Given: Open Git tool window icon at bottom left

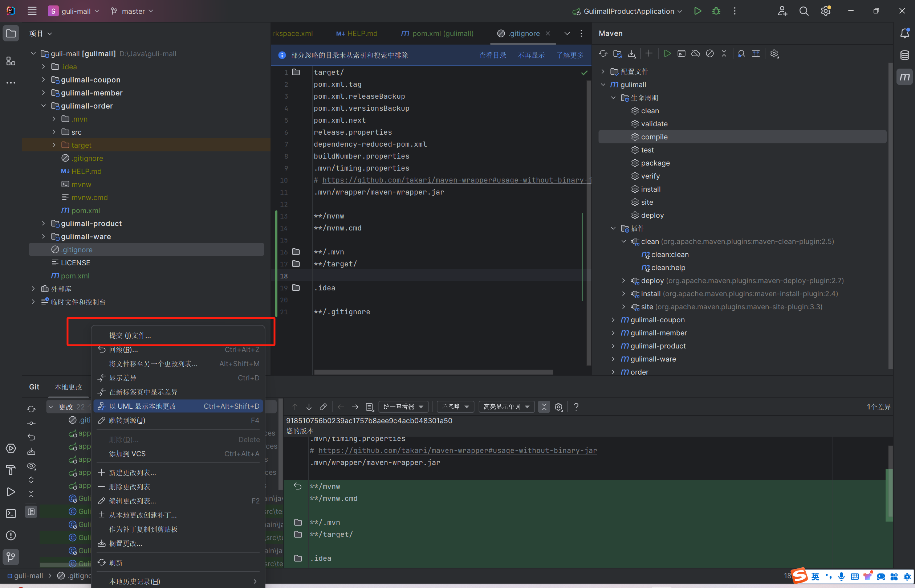Looking at the screenshot, I should pyautogui.click(x=11, y=557).
